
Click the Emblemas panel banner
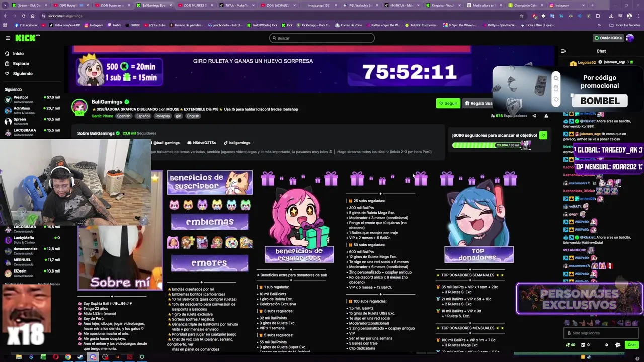click(x=210, y=222)
